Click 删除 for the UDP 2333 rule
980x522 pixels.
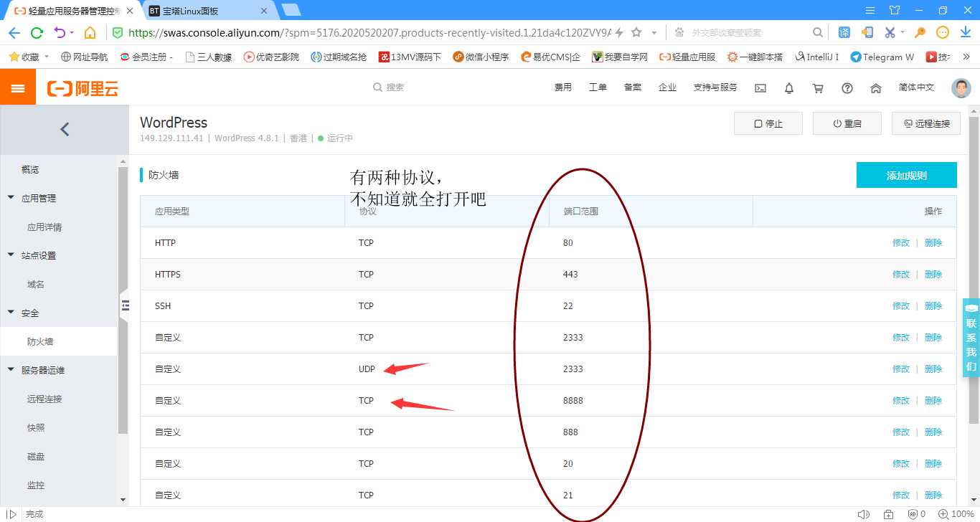pos(933,369)
